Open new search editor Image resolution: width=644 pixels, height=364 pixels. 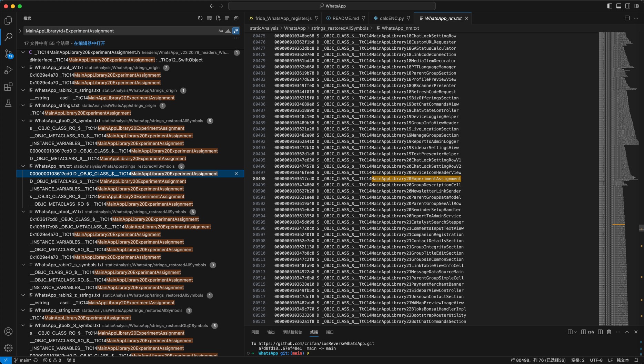pos(218,18)
